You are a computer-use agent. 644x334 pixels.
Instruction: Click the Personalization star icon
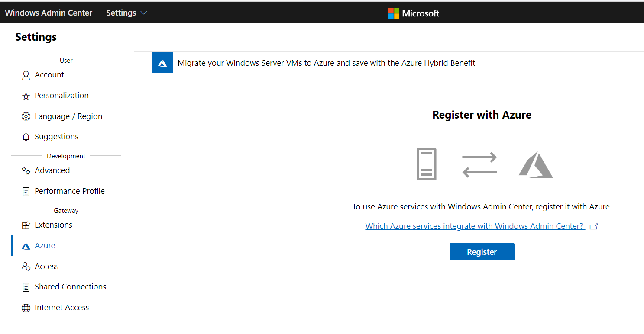click(26, 96)
